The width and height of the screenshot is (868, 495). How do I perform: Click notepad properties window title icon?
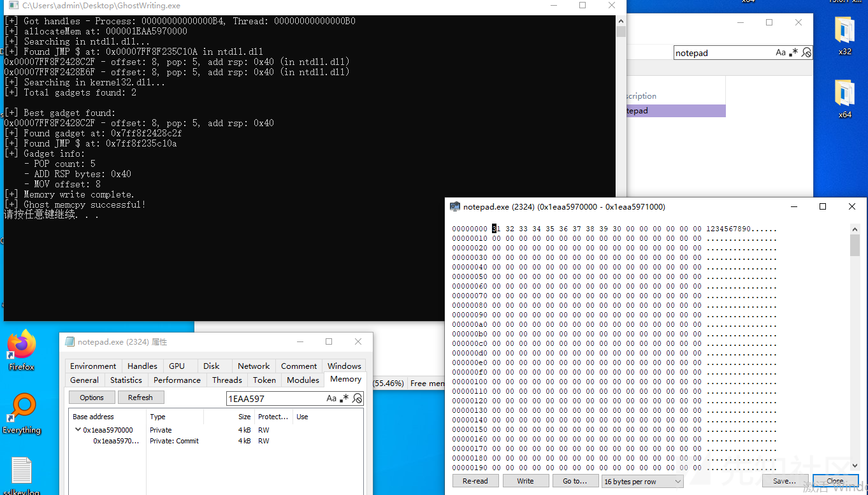69,342
